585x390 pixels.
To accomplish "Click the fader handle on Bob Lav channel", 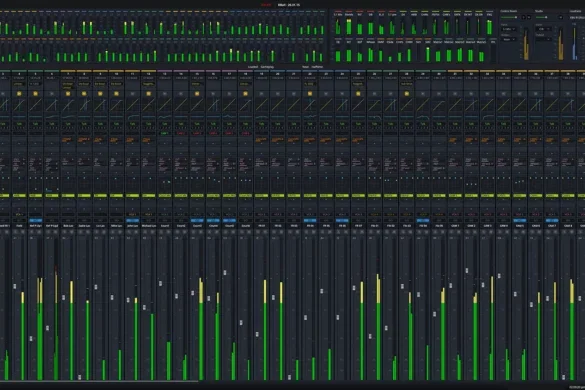I will [x=63, y=297].
